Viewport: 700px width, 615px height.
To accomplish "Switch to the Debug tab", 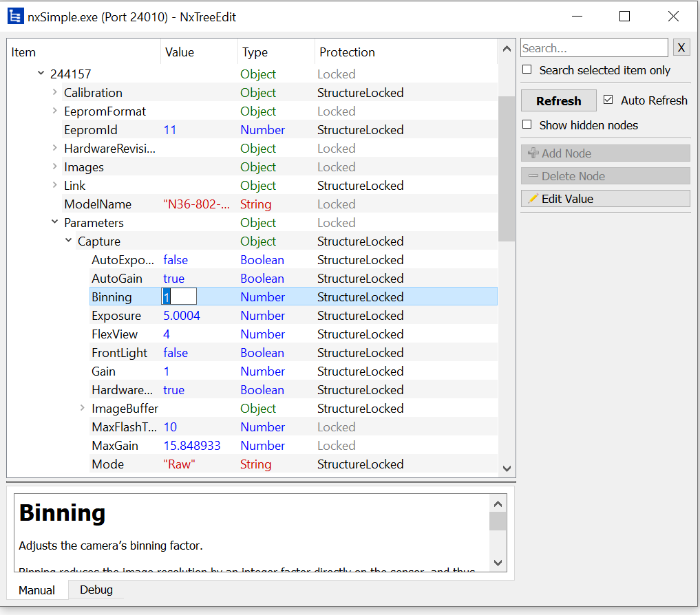I will [x=96, y=590].
